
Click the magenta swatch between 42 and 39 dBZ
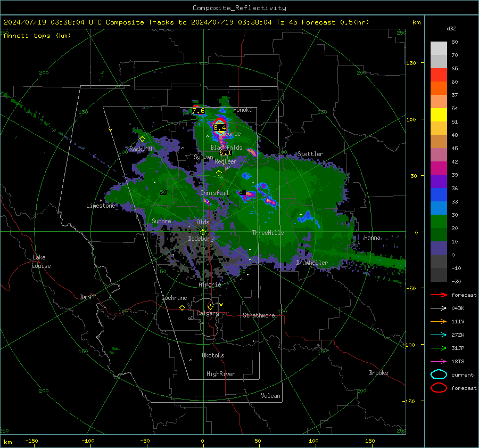coord(439,168)
